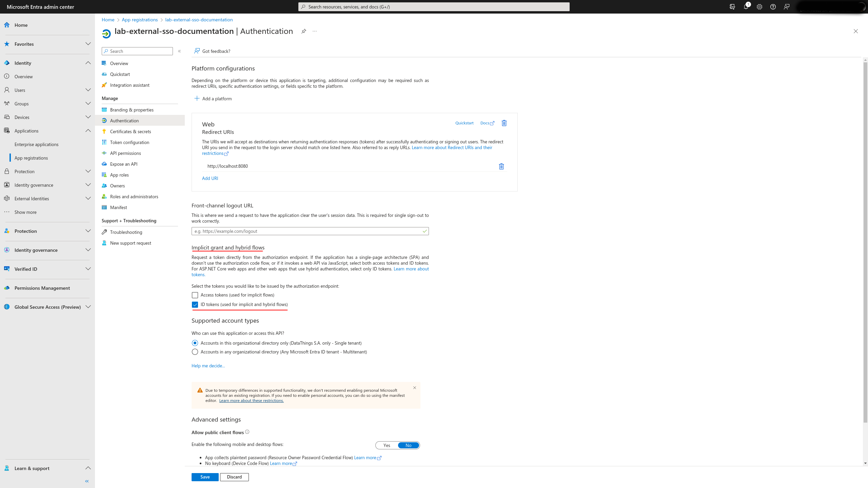Close the Authentication blade
868x488 pixels.
click(856, 31)
